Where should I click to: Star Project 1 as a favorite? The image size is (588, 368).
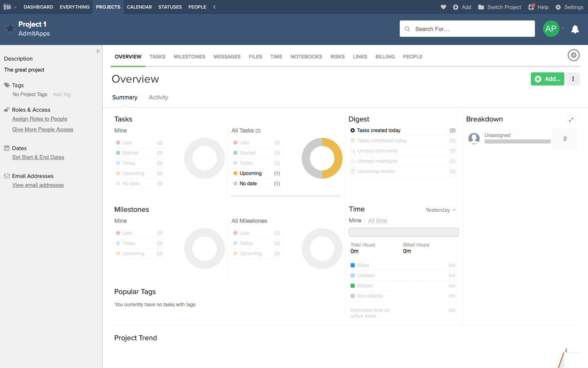point(10,28)
